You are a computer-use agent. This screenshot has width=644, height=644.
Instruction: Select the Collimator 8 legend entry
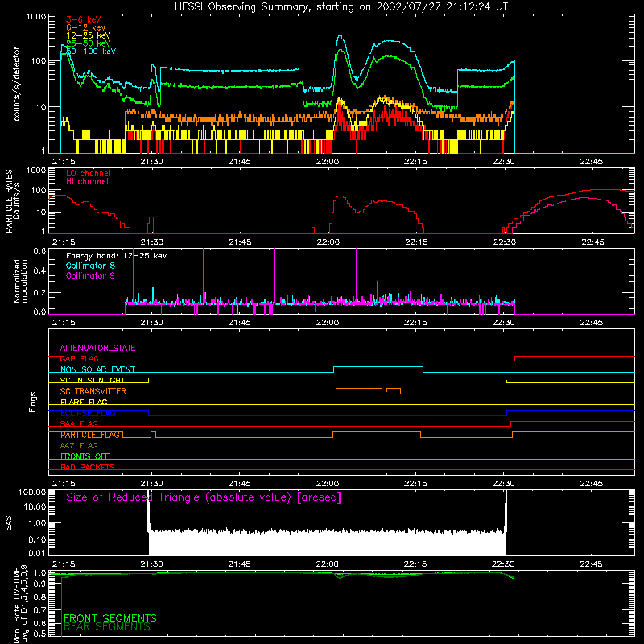(90, 266)
